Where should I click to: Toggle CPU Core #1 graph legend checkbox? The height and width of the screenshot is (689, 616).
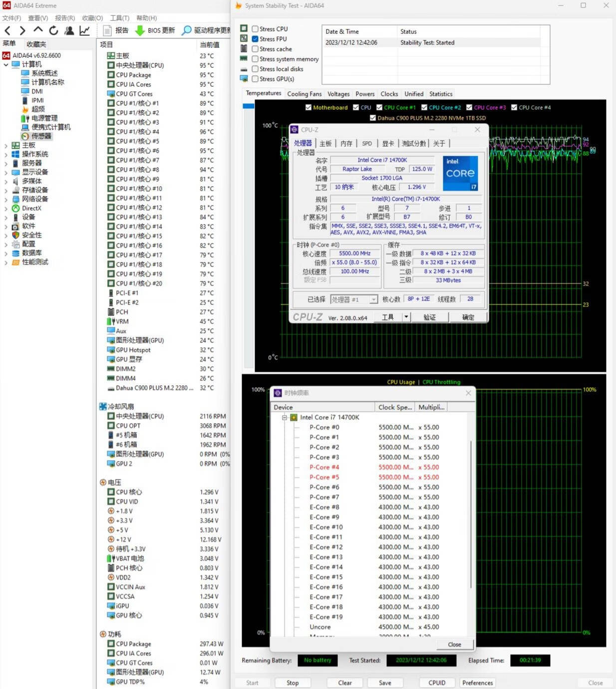(379, 107)
